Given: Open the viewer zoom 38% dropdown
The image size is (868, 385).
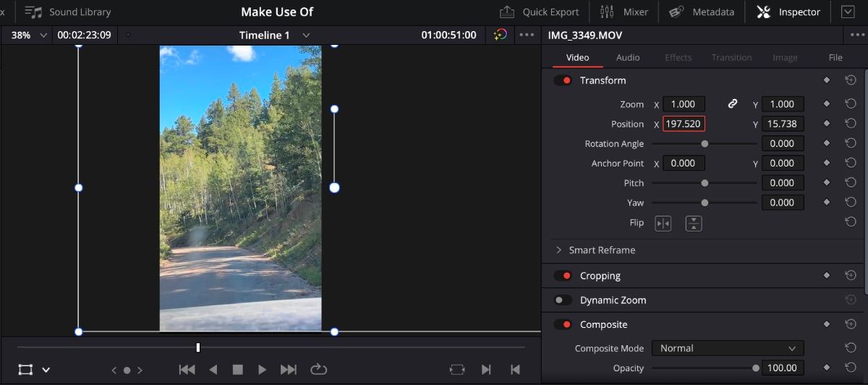Looking at the screenshot, I should click(x=29, y=35).
